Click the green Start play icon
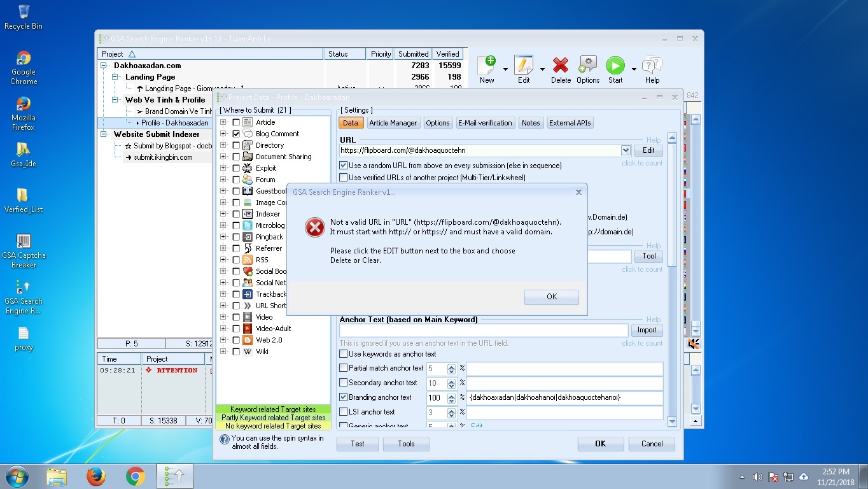This screenshot has height=489, width=868. tap(615, 65)
